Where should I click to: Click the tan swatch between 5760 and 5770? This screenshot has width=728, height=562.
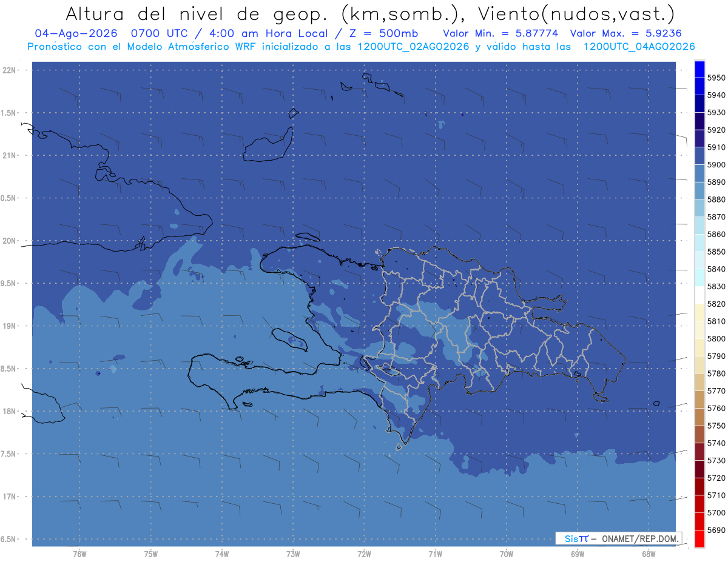click(699, 400)
